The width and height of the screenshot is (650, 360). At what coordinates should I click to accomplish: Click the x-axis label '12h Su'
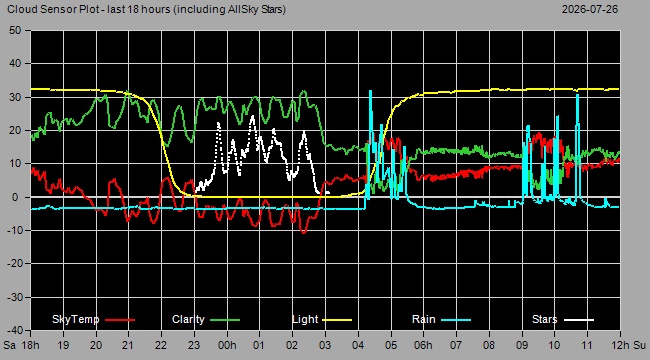point(628,345)
